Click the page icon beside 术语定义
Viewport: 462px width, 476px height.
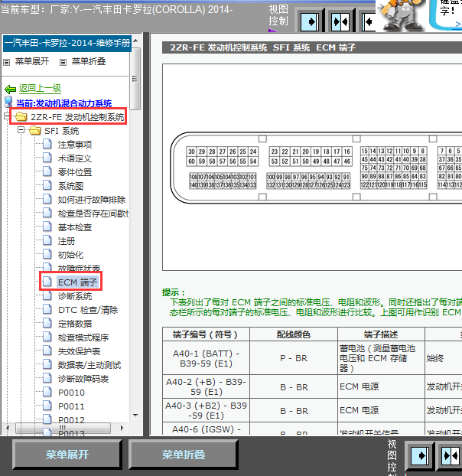47,158
